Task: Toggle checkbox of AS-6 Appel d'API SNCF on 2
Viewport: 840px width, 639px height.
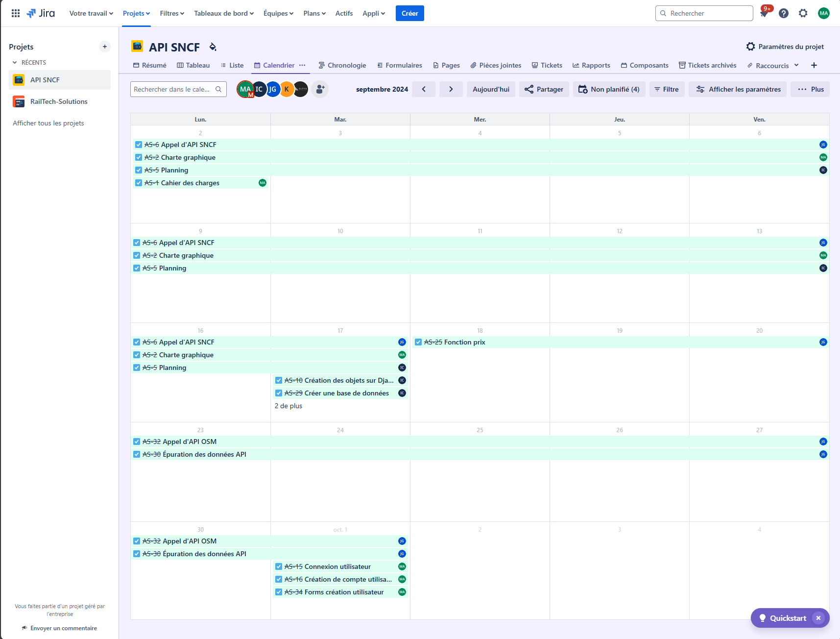Action: click(139, 145)
